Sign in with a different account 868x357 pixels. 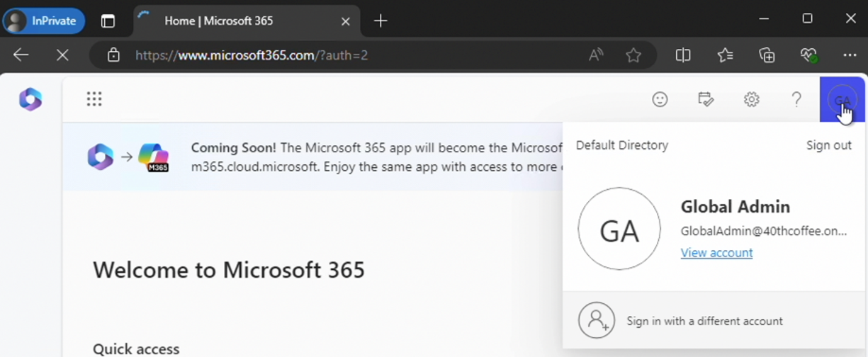(x=714, y=321)
